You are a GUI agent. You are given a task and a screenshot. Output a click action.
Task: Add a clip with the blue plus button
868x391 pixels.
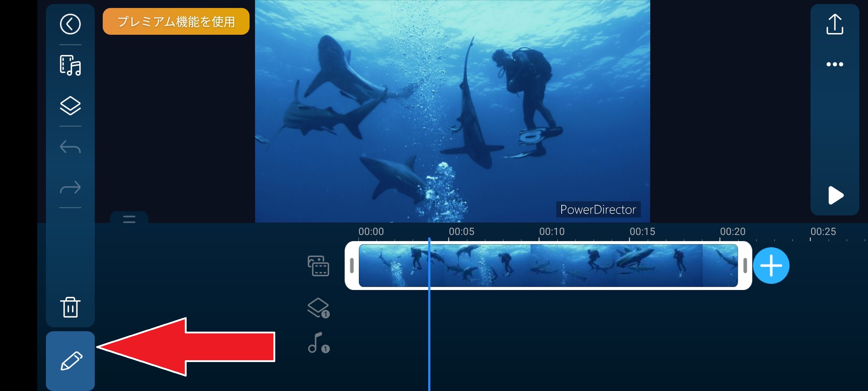coord(771,265)
